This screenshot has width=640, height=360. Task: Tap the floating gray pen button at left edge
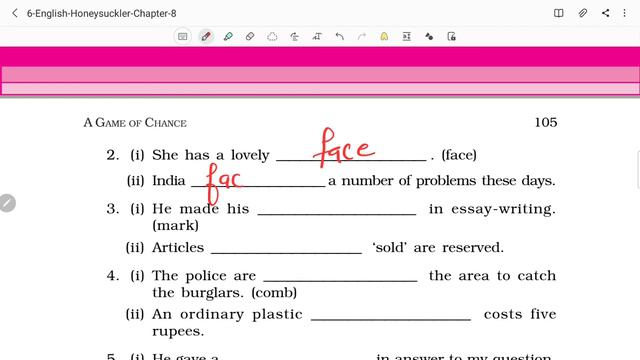tap(7, 203)
